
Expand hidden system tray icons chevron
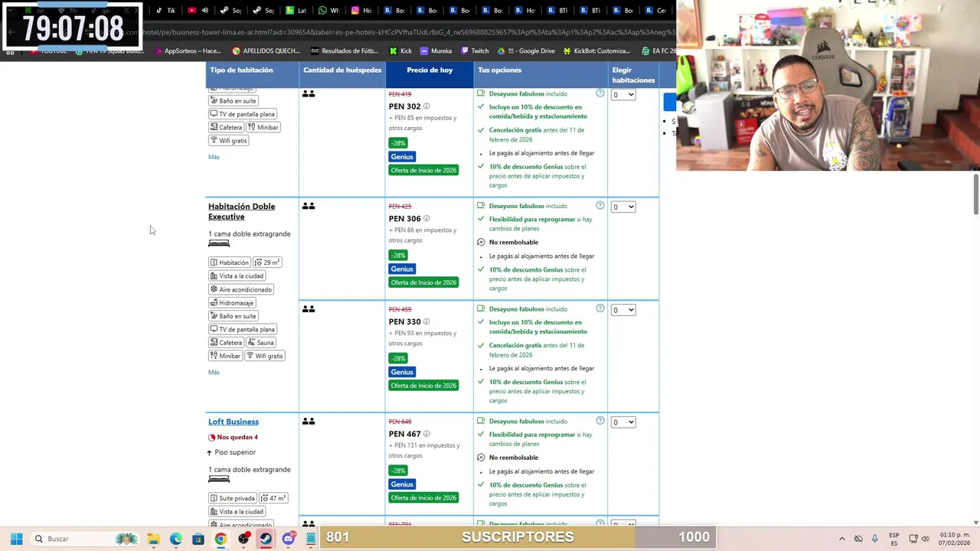842,539
